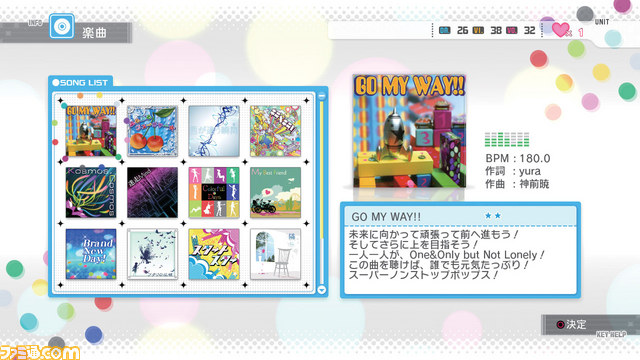Click the two-star difficulty rating icon

click(493, 216)
